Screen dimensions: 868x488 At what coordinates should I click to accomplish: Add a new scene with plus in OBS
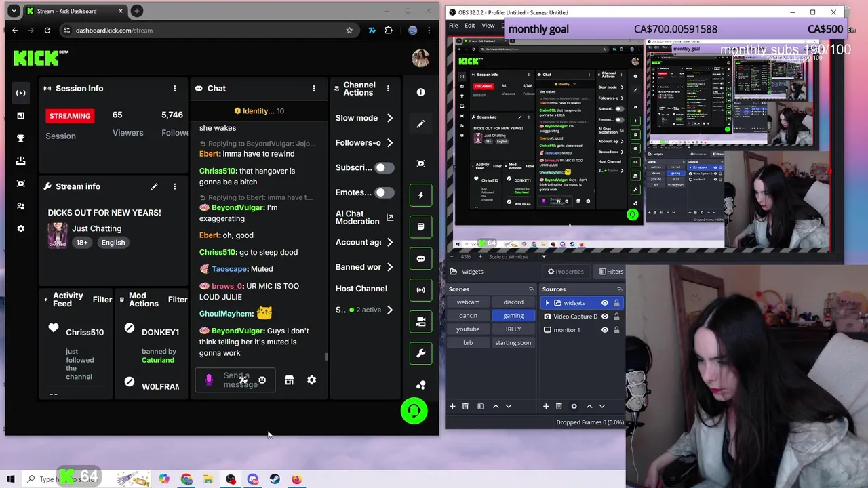(452, 406)
